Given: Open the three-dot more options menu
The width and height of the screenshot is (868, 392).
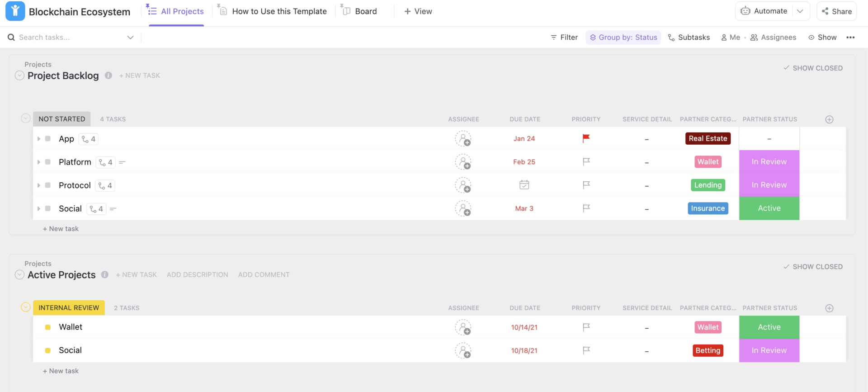Looking at the screenshot, I should coord(850,38).
